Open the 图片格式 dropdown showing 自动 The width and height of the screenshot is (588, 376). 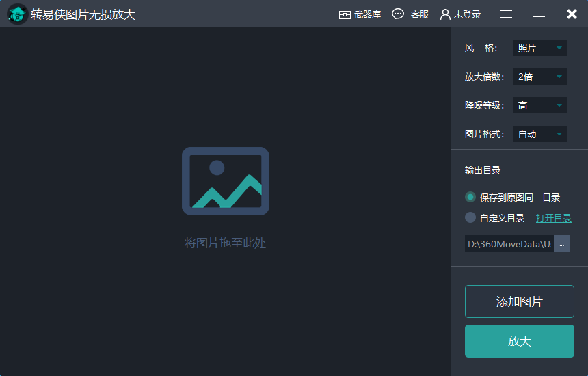tap(540, 134)
